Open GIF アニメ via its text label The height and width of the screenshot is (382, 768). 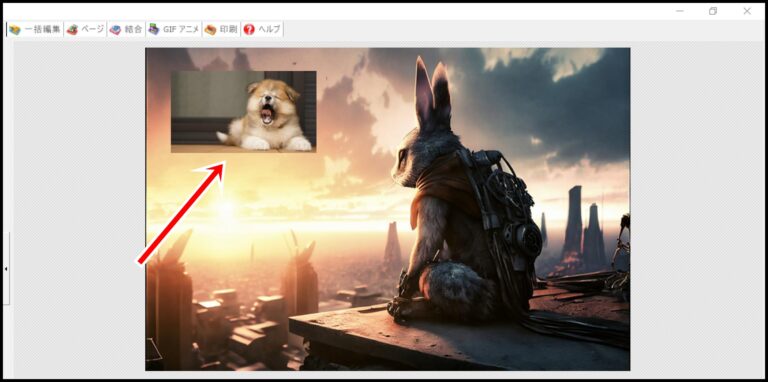pos(181,30)
